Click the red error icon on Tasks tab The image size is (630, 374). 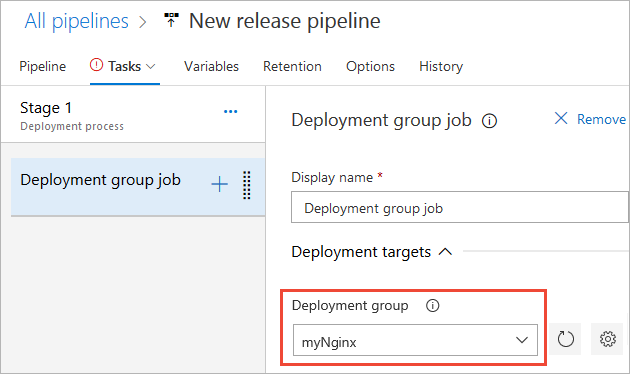click(96, 65)
